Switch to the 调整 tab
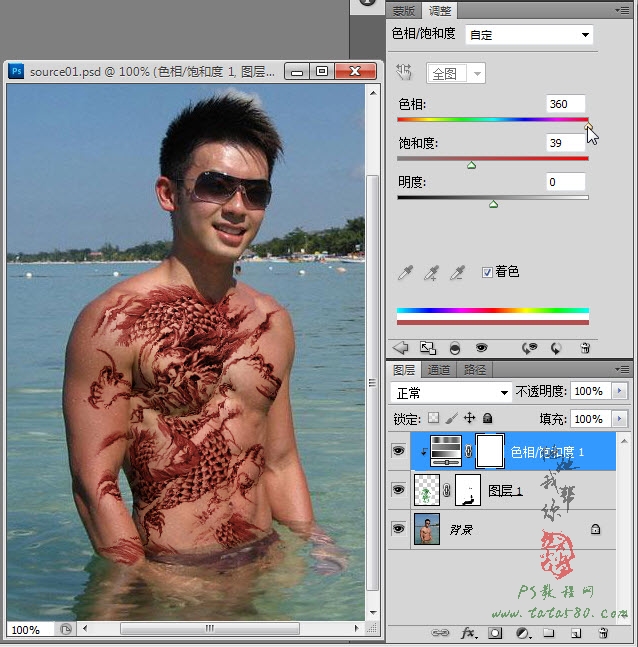Image resolution: width=638 pixels, height=647 pixels. coord(440,11)
